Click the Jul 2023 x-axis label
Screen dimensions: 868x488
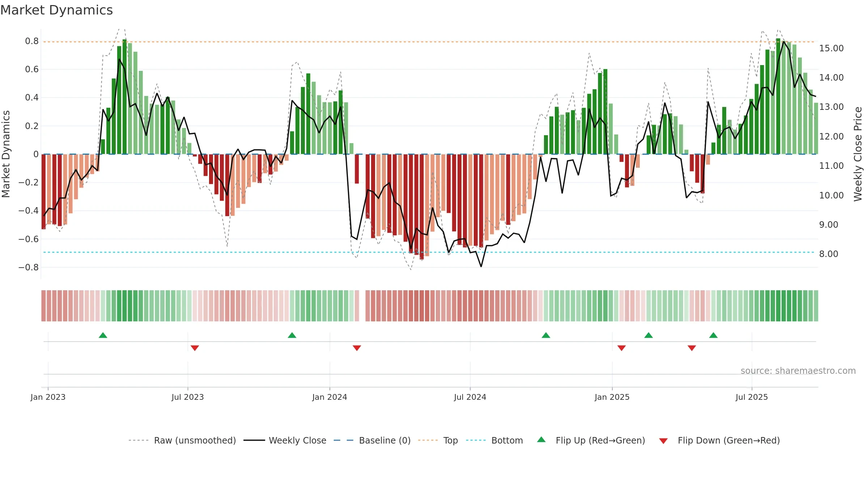click(x=188, y=397)
